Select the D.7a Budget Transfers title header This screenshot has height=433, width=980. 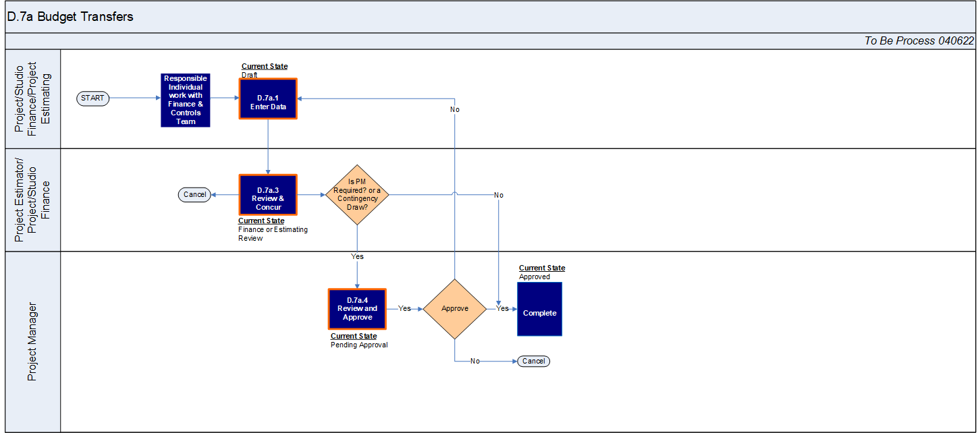70,17
